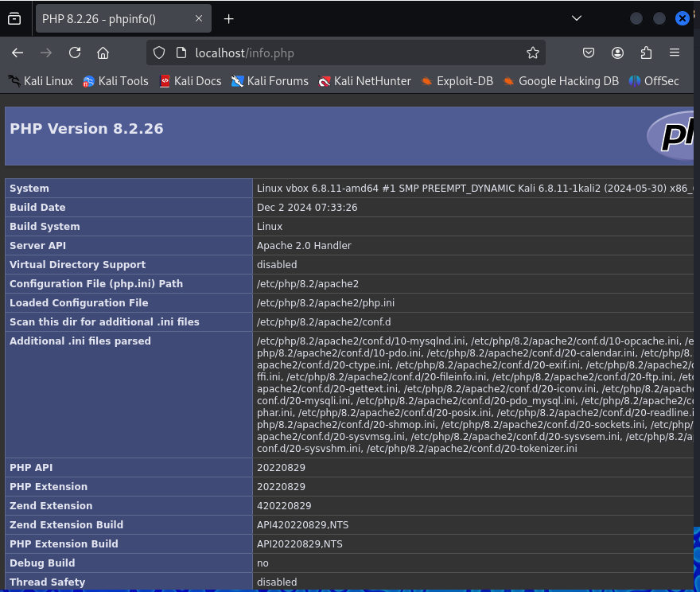Viewport: 700px width, 592px height.
Task: Select the Apache 2.0 Handler value
Action: point(304,246)
